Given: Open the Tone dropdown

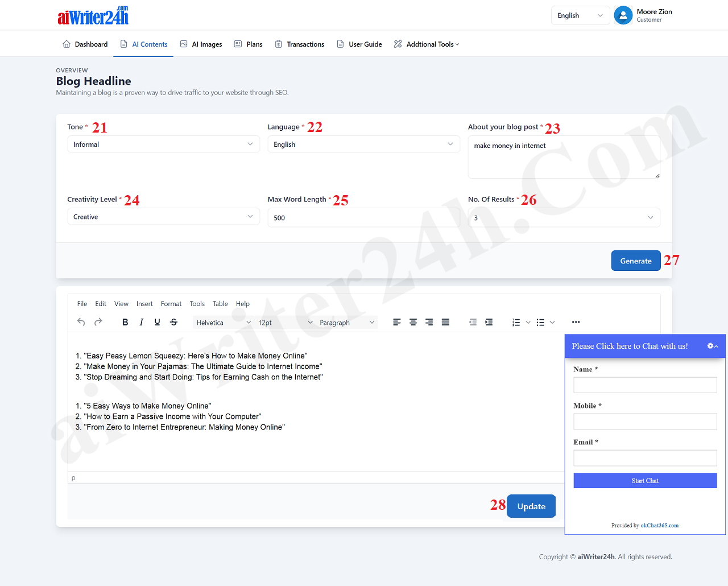Looking at the screenshot, I should (x=163, y=145).
